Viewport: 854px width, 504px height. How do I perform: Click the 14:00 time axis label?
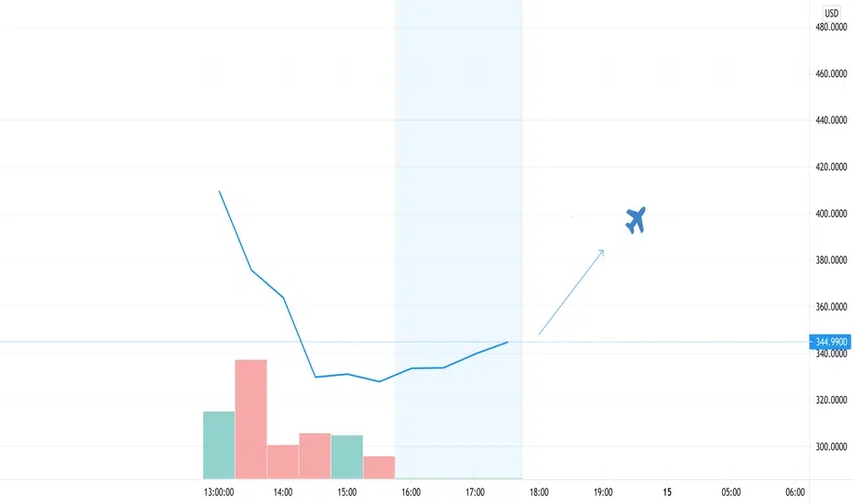coord(282,492)
